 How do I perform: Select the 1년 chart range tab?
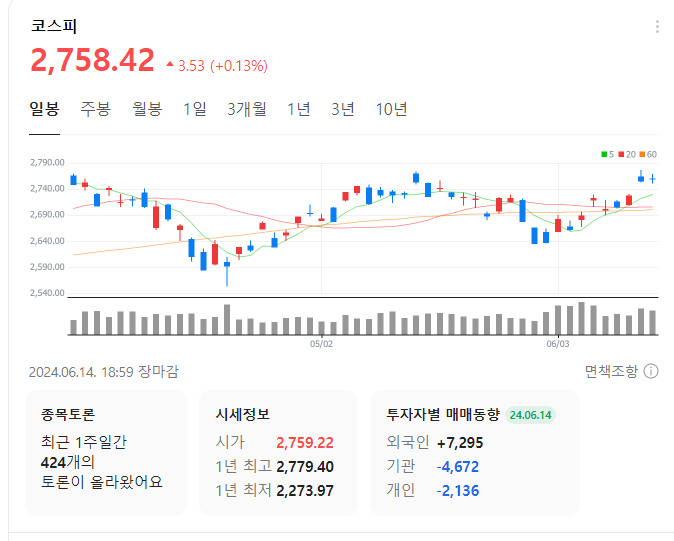coord(299,109)
